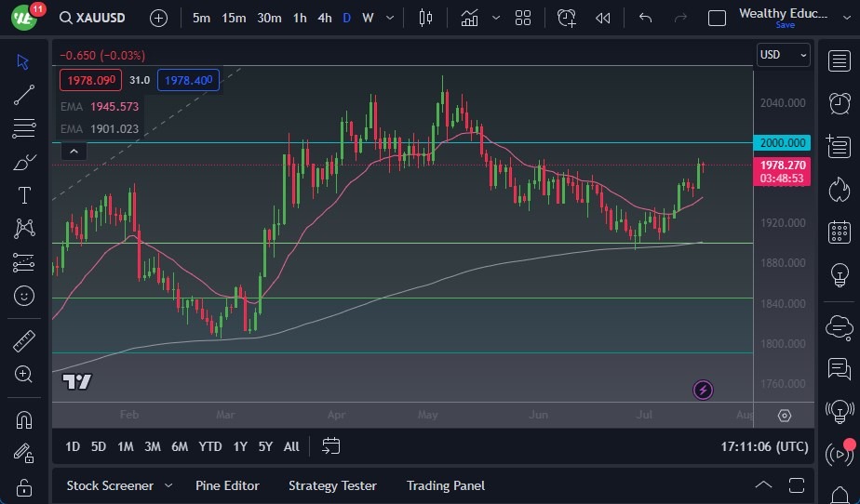The height and width of the screenshot is (504, 860).
Task: Click the replay rewind icon
Action: pos(603,18)
